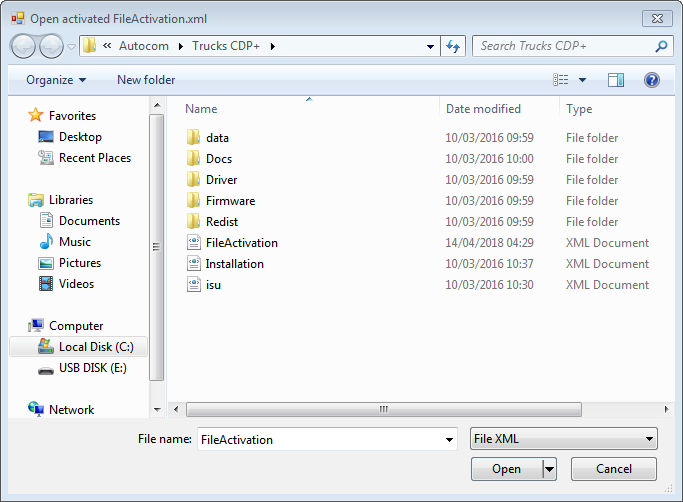Click the folder icon in address bar
Screen dimensions: 683x502
tap(89, 45)
